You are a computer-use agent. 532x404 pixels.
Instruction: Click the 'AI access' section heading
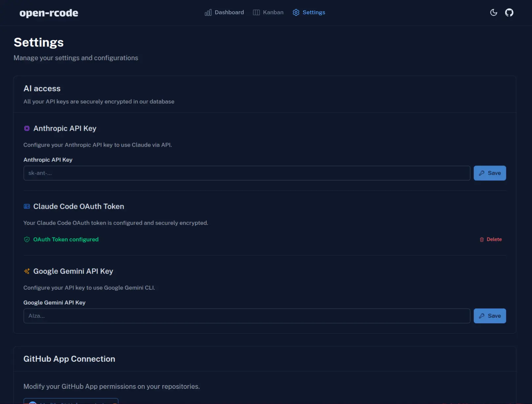click(x=42, y=89)
